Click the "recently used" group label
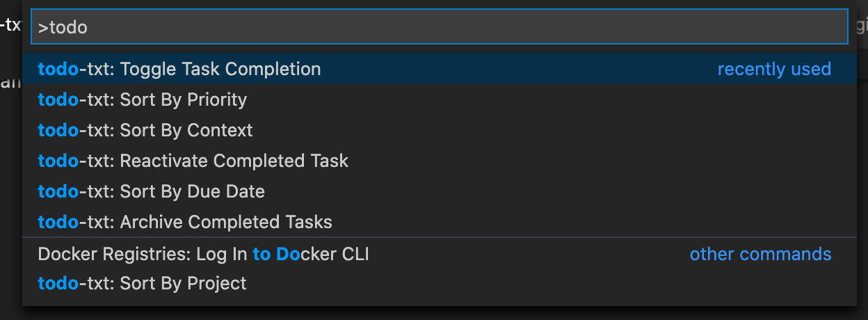 774,70
